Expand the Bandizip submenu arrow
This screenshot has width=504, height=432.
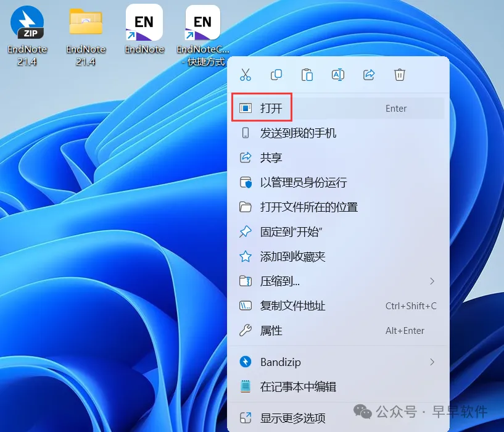point(432,362)
